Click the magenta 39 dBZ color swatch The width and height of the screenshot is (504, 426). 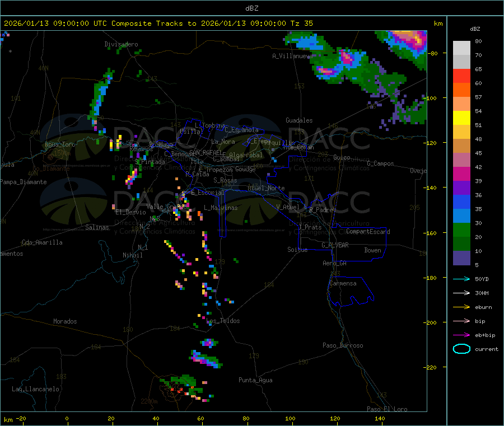[x=461, y=174]
